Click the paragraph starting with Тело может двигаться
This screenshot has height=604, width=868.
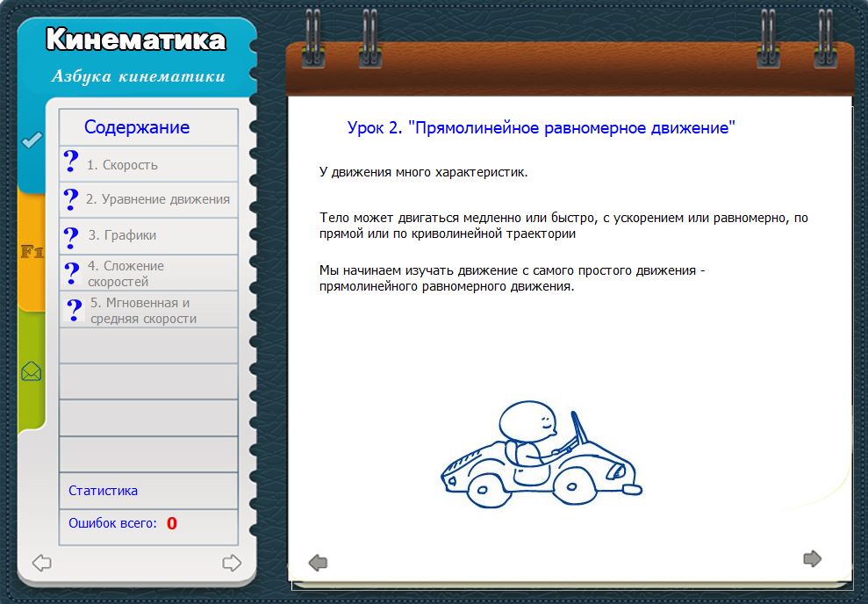(x=563, y=226)
